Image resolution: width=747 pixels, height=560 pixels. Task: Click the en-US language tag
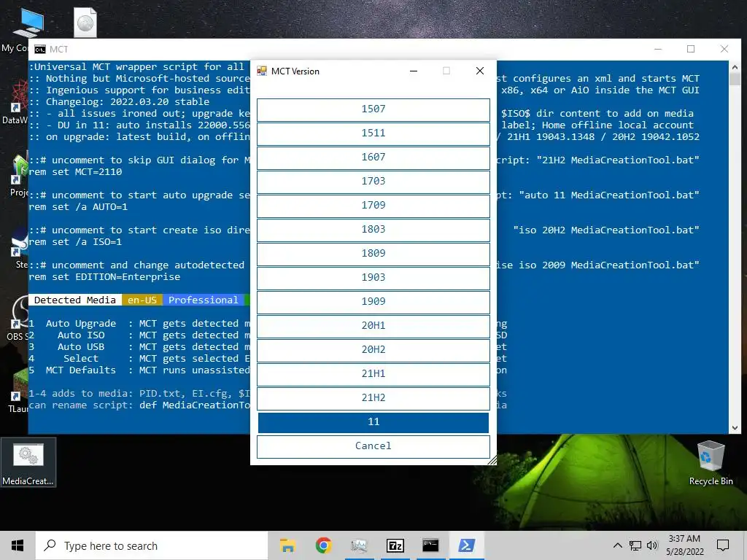(142, 300)
